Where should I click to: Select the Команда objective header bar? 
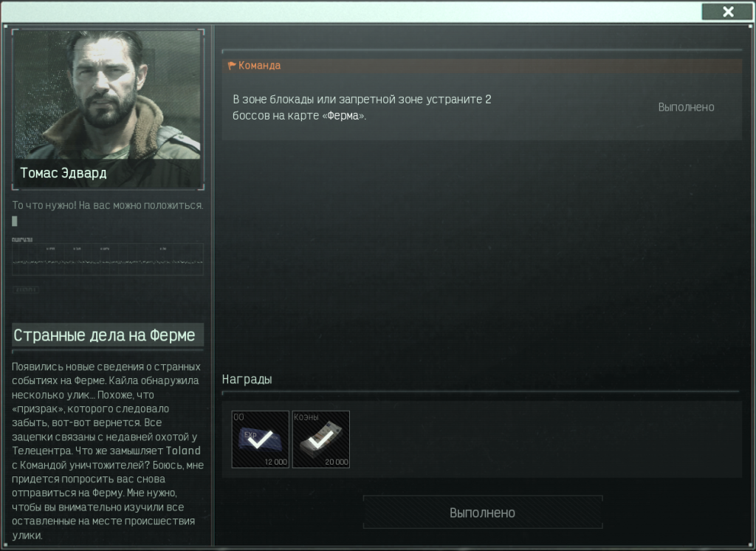(x=482, y=66)
